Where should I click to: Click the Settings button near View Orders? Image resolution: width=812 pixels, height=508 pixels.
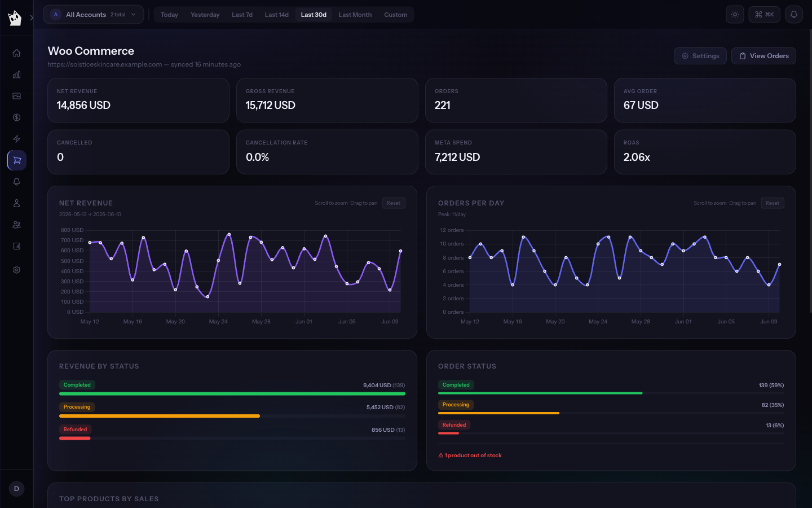point(700,56)
